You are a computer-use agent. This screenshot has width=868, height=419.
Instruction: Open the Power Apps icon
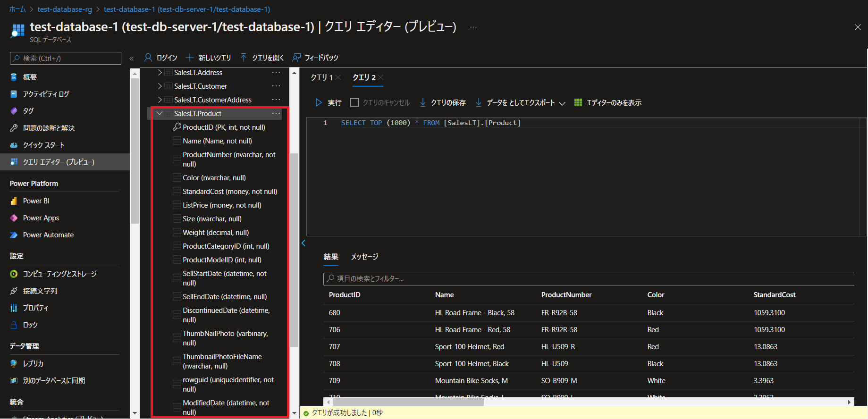point(14,218)
